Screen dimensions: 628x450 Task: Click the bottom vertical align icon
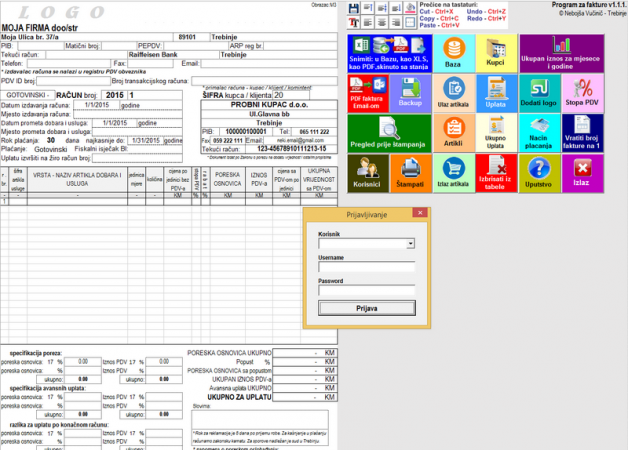click(396, 8)
